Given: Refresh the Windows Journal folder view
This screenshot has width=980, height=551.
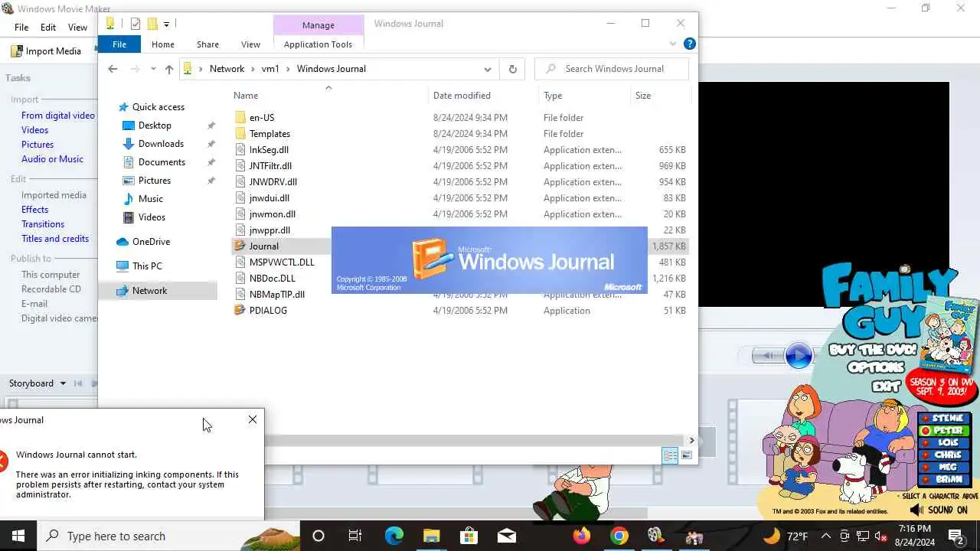Looking at the screenshot, I should (x=512, y=69).
